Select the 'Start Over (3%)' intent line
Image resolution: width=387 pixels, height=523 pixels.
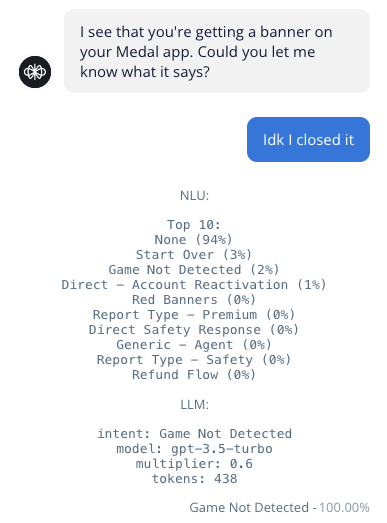point(194,254)
